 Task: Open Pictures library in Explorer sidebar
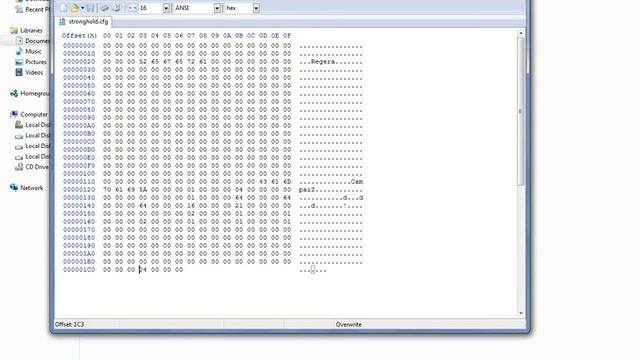31,62
